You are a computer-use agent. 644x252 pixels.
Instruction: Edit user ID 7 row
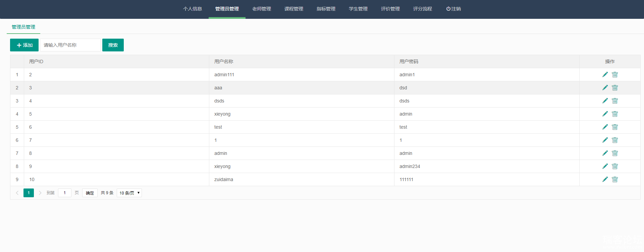point(605,140)
